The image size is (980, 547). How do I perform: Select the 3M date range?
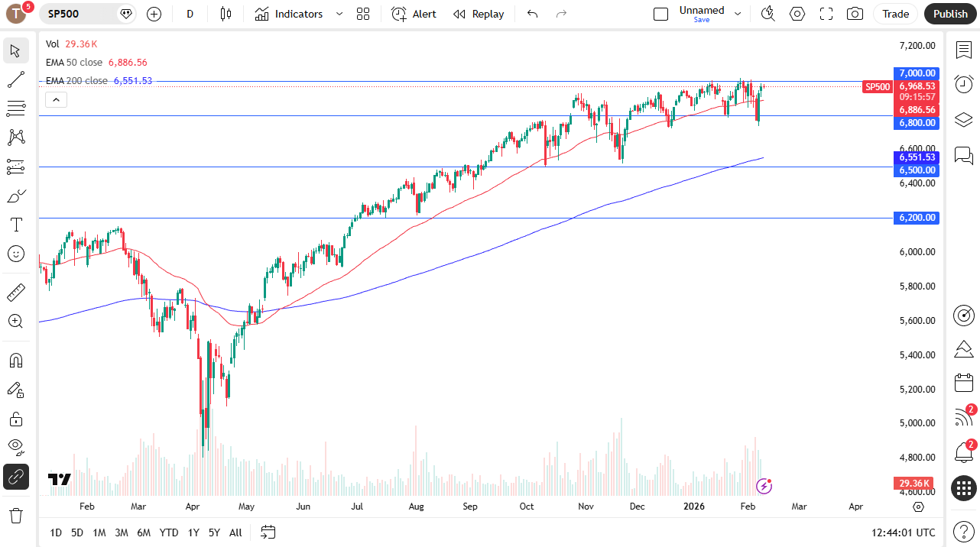tap(122, 532)
